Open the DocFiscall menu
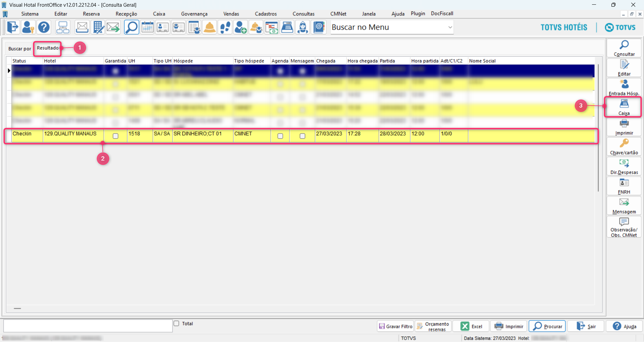This screenshot has height=342, width=644. [x=442, y=13]
